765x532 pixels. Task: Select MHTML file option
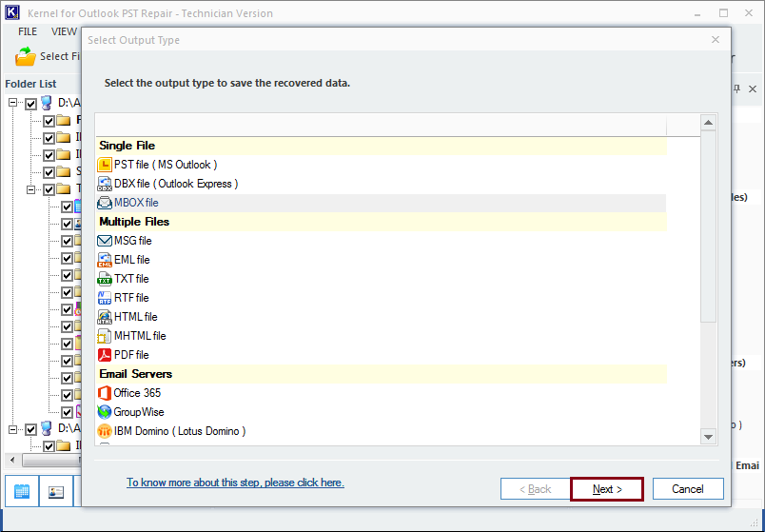click(140, 336)
